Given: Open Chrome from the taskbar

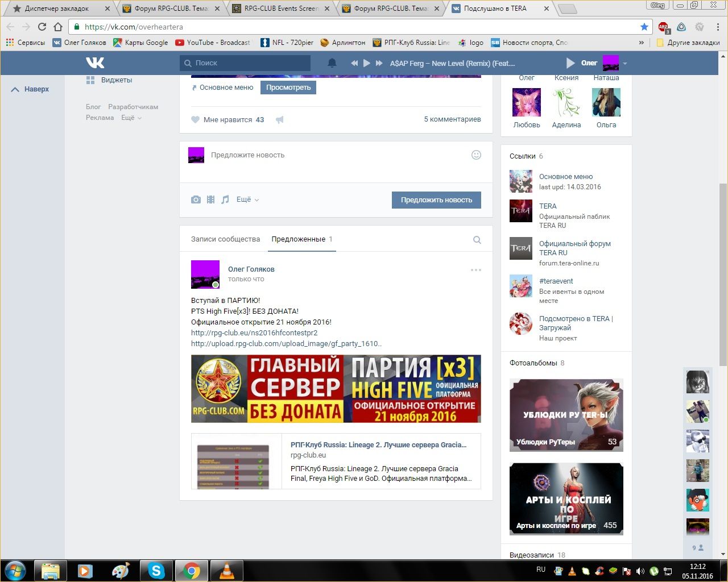Looking at the screenshot, I should click(x=191, y=570).
